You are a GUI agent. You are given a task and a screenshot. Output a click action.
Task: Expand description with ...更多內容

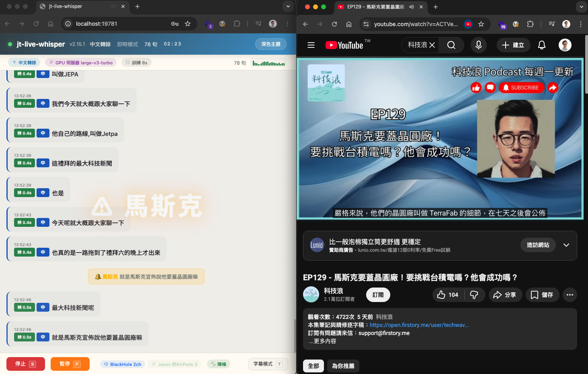click(323, 341)
